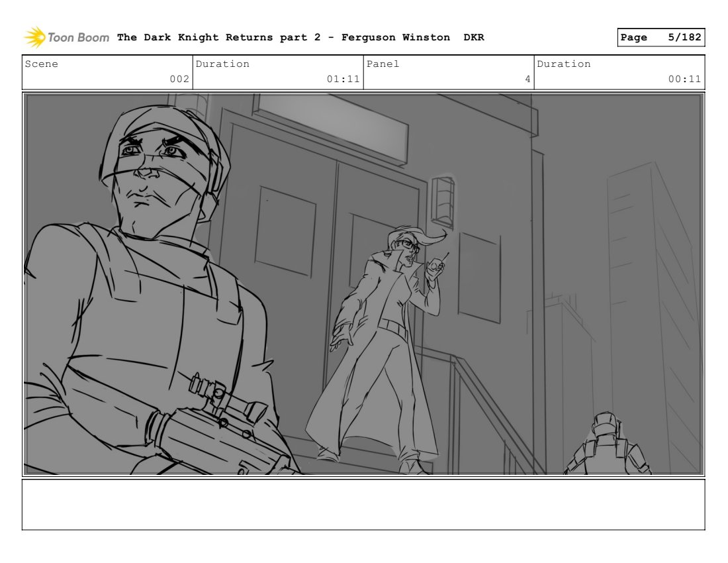Image resolution: width=728 pixels, height=563 pixels.
Task: Click the 'Panel' label
Action: point(383,64)
